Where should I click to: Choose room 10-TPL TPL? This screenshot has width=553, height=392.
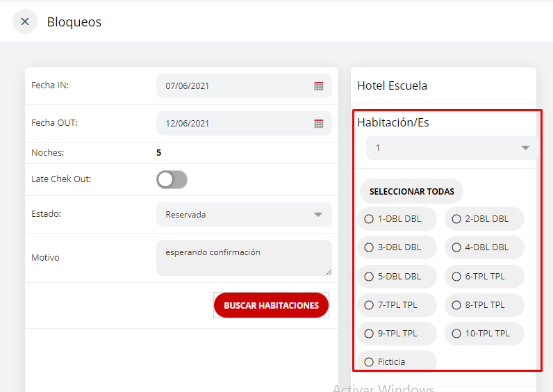pyautogui.click(x=456, y=334)
